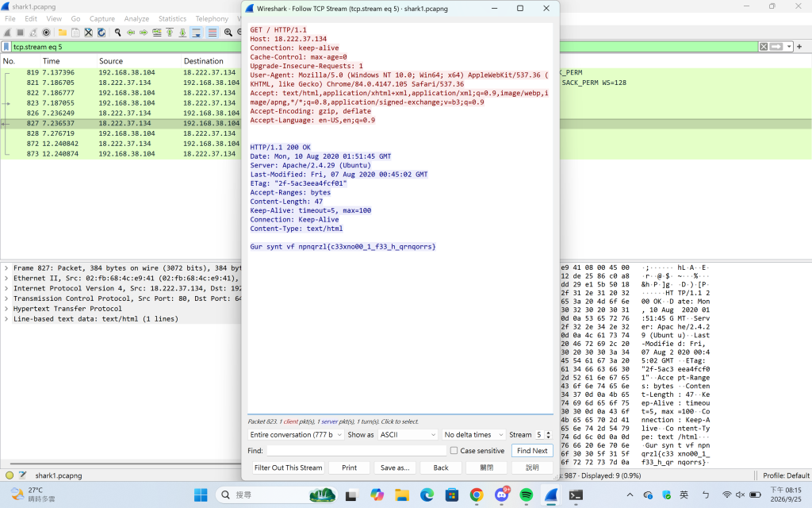Open the Analyze menu

(x=136, y=19)
